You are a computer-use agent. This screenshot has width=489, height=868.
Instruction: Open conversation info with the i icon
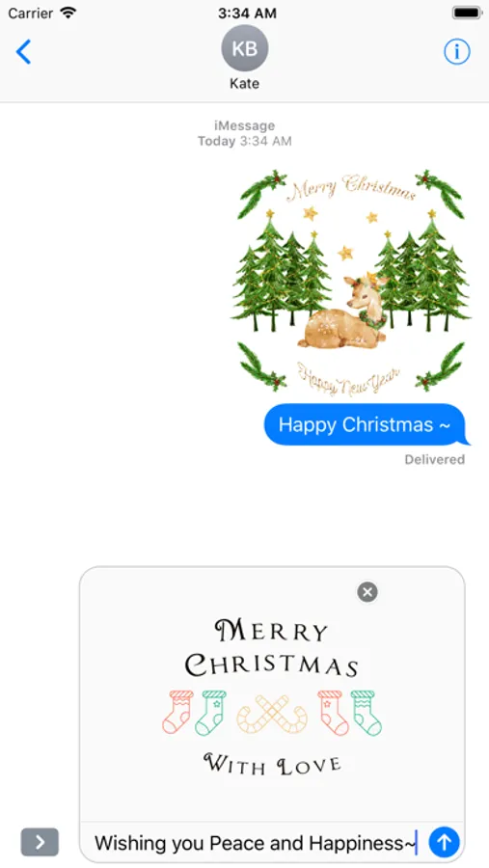457,52
